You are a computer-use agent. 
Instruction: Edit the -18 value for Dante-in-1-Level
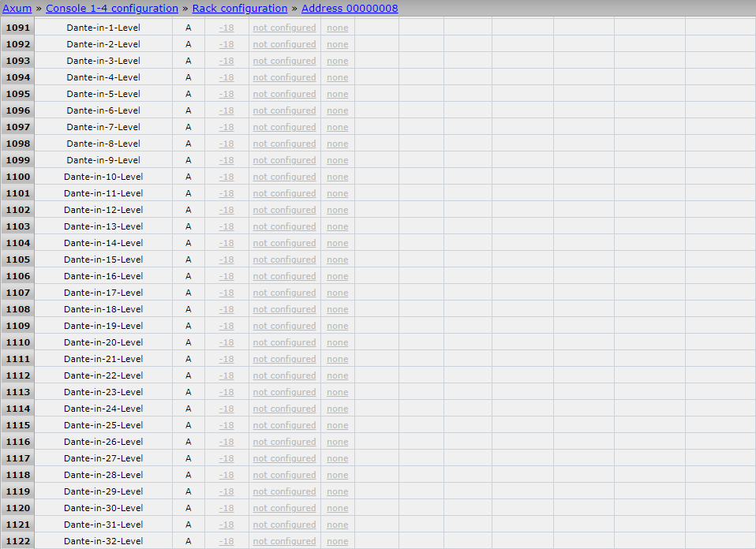coord(226,28)
